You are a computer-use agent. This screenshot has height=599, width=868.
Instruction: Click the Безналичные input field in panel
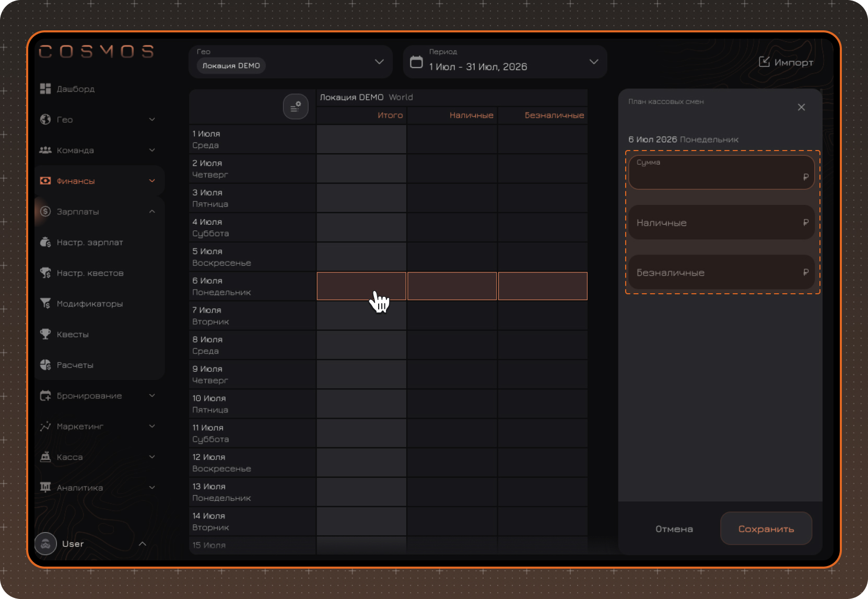722,272
